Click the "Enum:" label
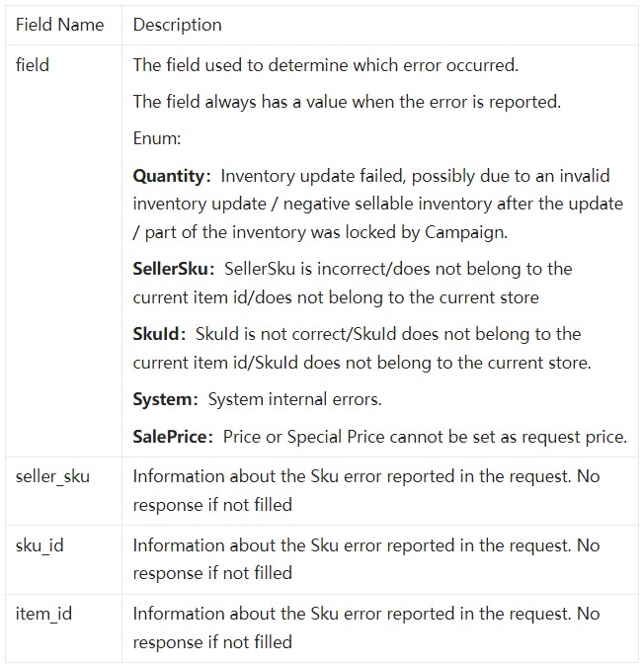 pos(157,138)
